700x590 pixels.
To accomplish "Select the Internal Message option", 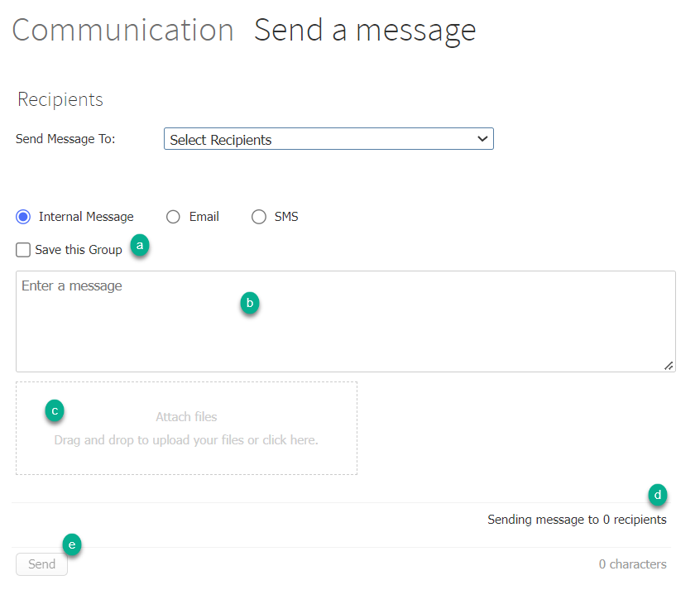I will click(25, 216).
